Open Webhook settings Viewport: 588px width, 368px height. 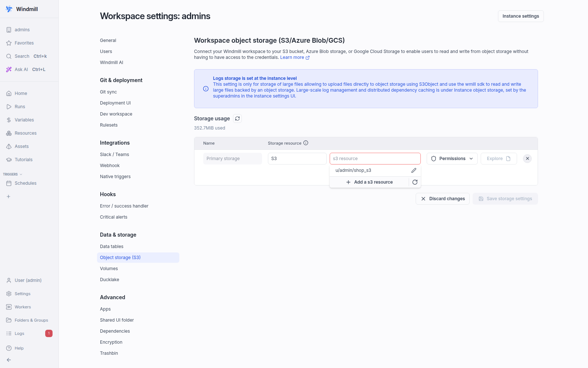110,166
